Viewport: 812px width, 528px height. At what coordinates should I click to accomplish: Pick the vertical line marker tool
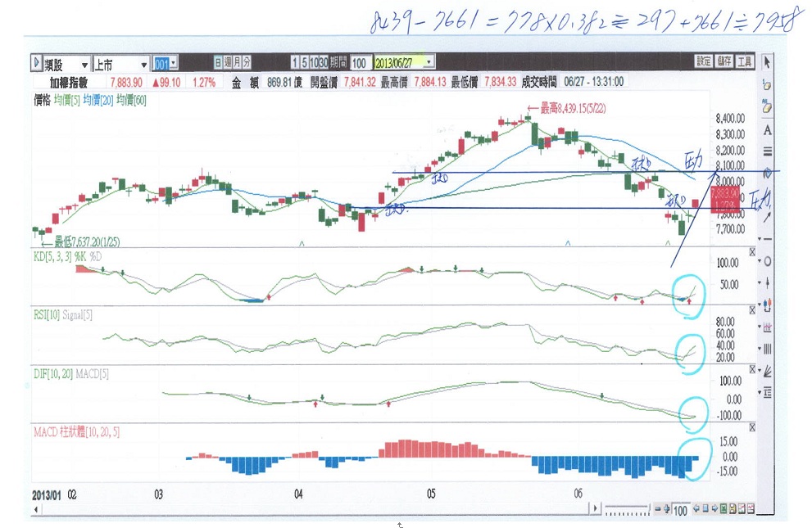[x=768, y=283]
